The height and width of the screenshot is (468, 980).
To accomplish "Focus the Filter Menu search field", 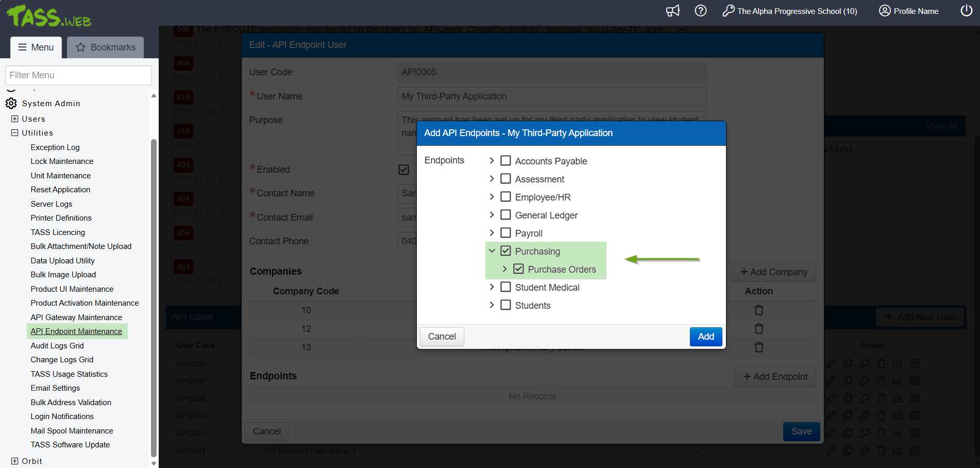I will (78, 75).
